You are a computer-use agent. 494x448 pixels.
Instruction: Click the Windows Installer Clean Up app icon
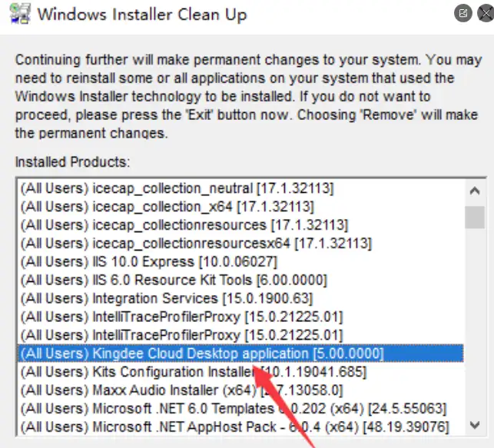coord(20,14)
